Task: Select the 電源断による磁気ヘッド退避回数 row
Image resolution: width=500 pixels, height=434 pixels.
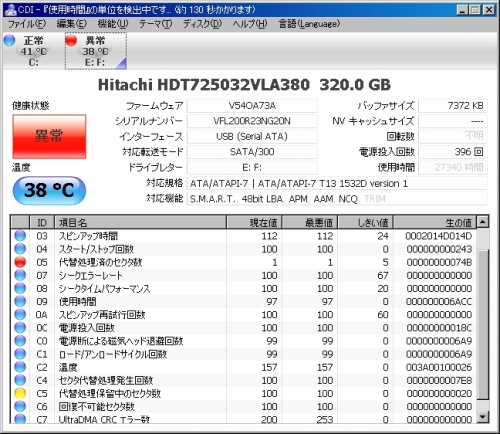Action: click(x=243, y=341)
